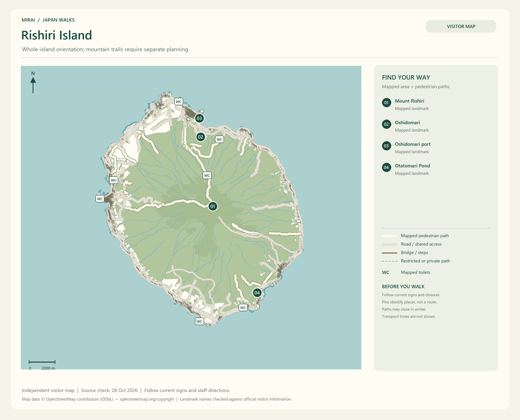520x420 pixels.
Task: Click the WC marker on the trail north of pin 01
Action: tap(207, 175)
